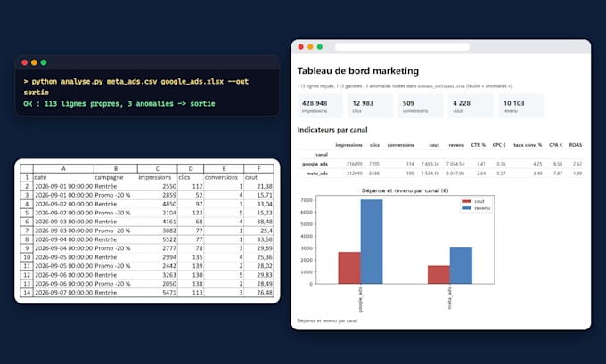Click the blue revenu bar for google_ads
606x364 pixels.
tap(372, 242)
